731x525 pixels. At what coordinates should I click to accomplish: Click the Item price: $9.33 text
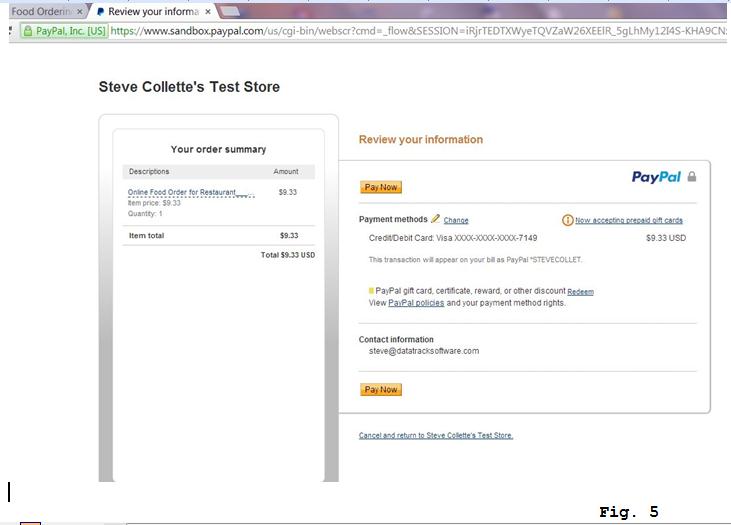click(154, 203)
